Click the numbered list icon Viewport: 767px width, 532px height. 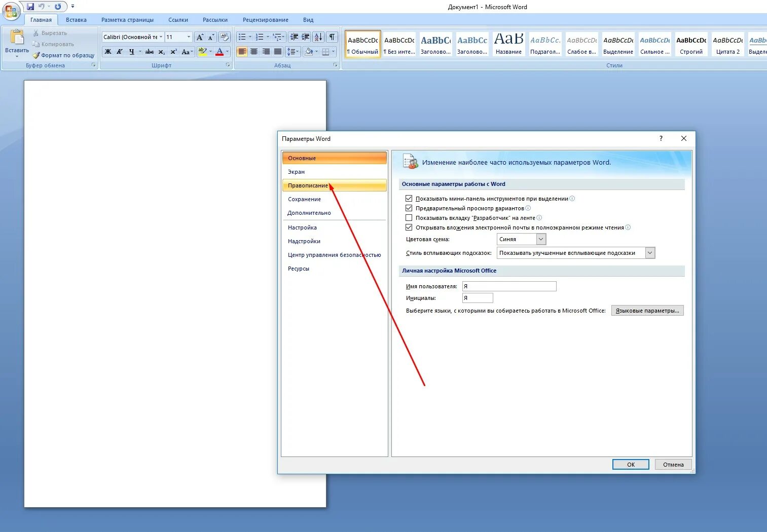(x=260, y=37)
